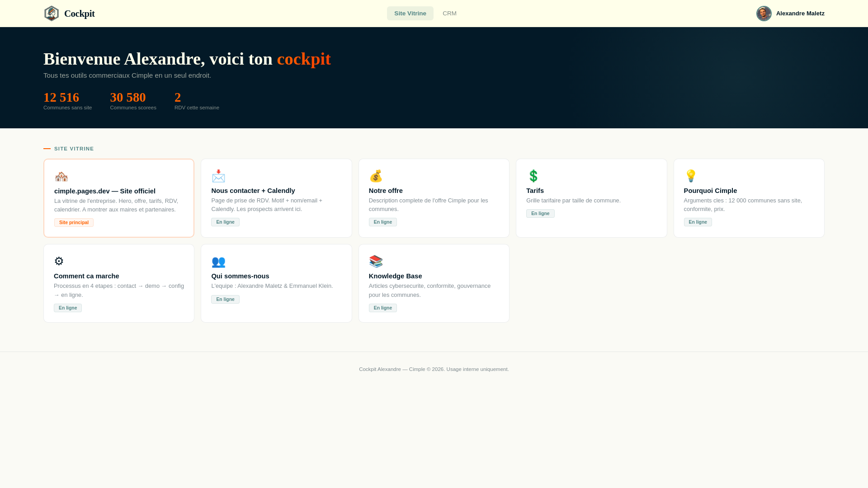Click the Communes scorees label
Screen dimensions: 868x488
(133, 108)
